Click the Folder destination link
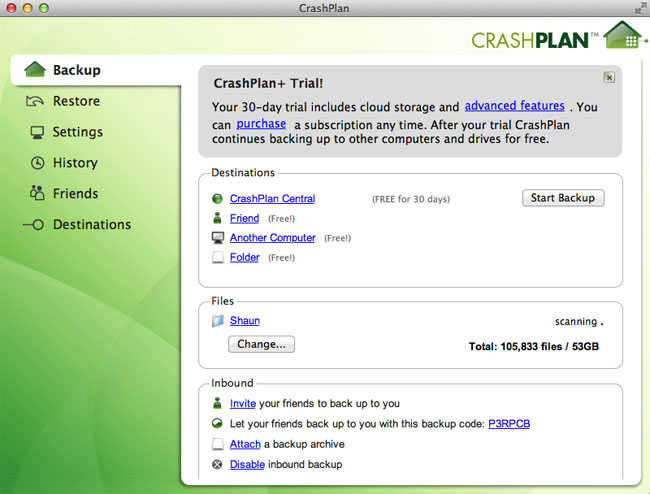The width and height of the screenshot is (650, 494). [245, 257]
